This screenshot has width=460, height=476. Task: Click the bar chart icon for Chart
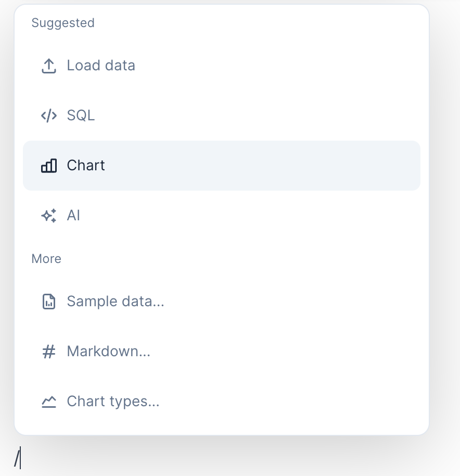pyautogui.click(x=48, y=166)
